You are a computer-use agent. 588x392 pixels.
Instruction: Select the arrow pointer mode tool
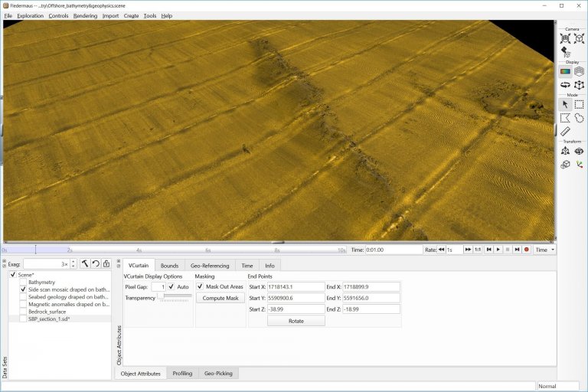click(565, 104)
